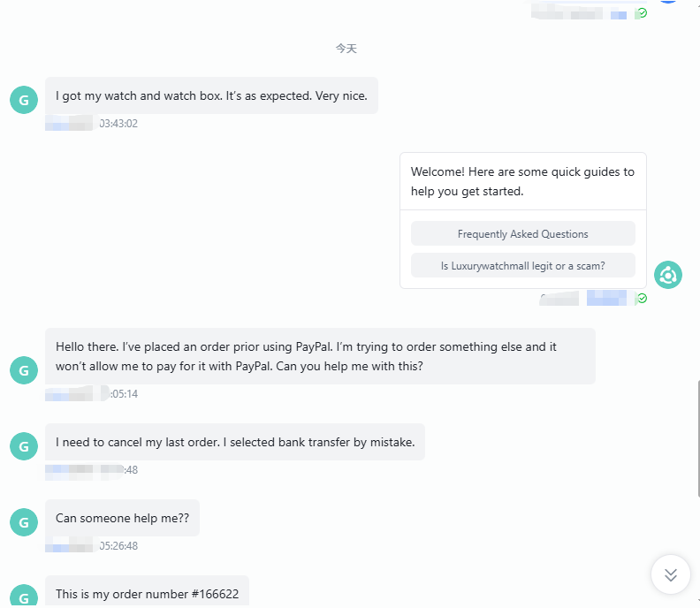This screenshot has height=608, width=700.
Task: Click the G avatar beside the order number message
Action: point(23,597)
